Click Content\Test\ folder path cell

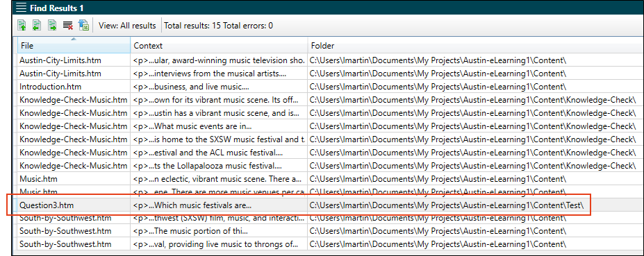(447, 205)
